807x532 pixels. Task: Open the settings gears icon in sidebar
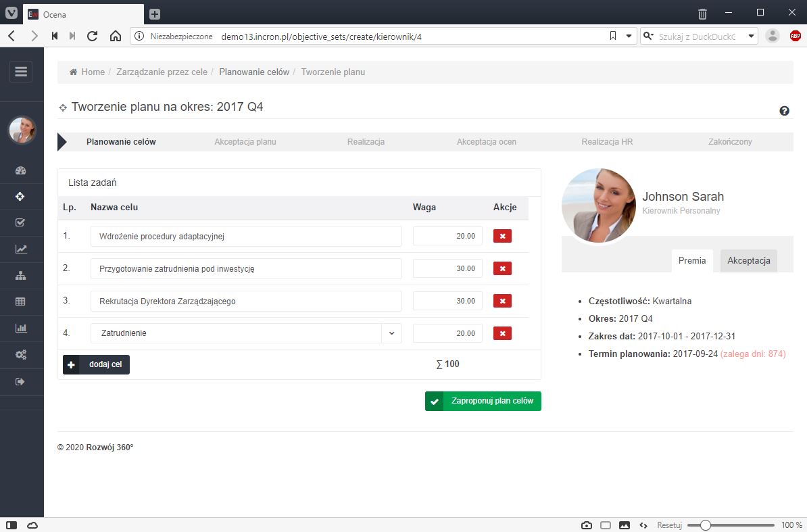(20, 355)
